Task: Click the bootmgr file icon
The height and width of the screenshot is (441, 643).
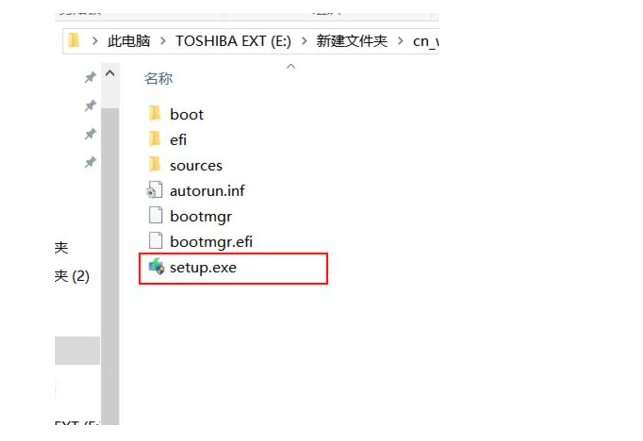Action: click(154, 215)
